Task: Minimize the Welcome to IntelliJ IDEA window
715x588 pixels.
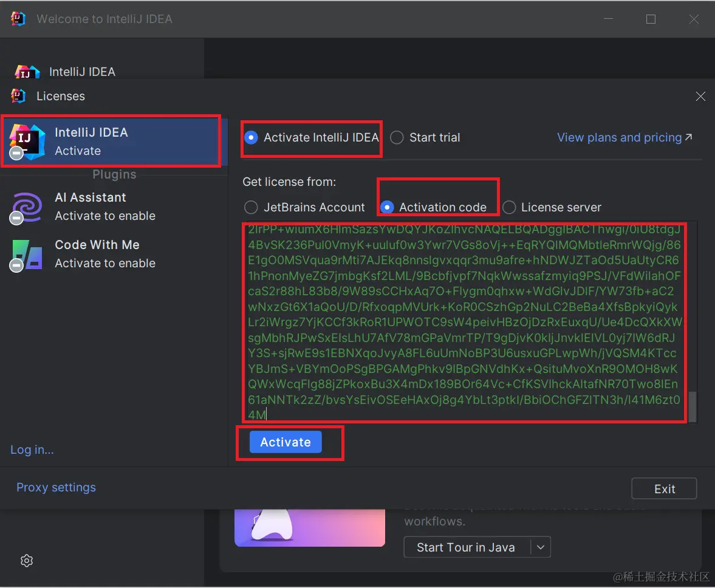Action: 608,19
